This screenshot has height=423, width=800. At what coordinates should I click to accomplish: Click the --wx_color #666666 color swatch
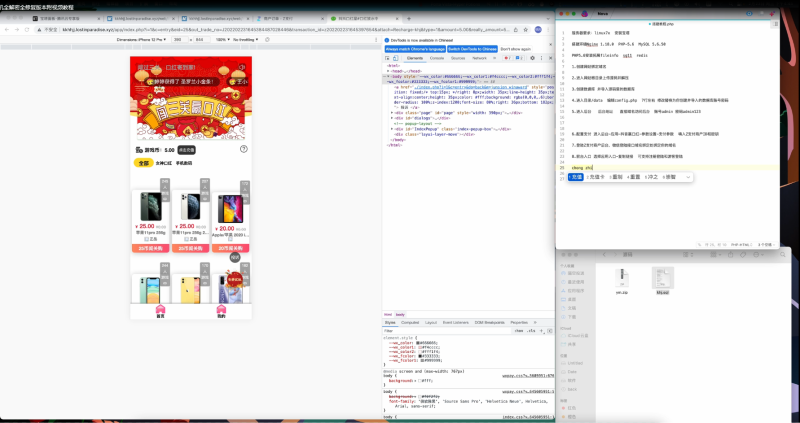pos(418,343)
